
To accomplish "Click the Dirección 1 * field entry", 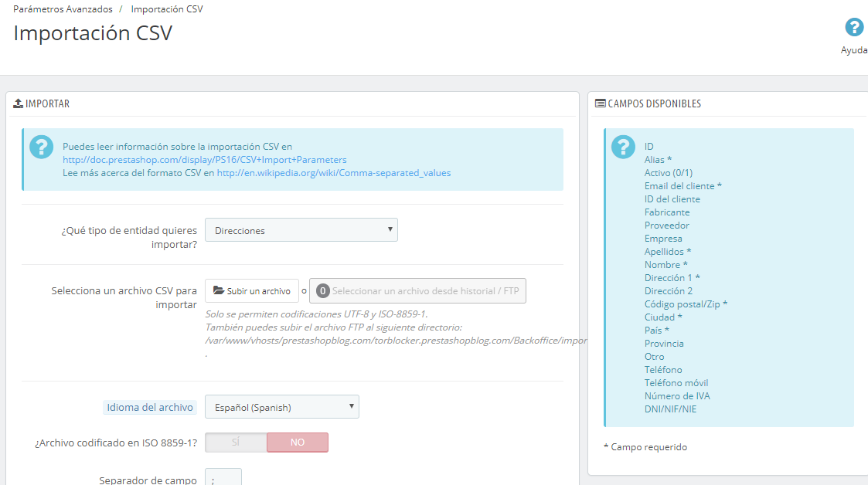I will [672, 278].
